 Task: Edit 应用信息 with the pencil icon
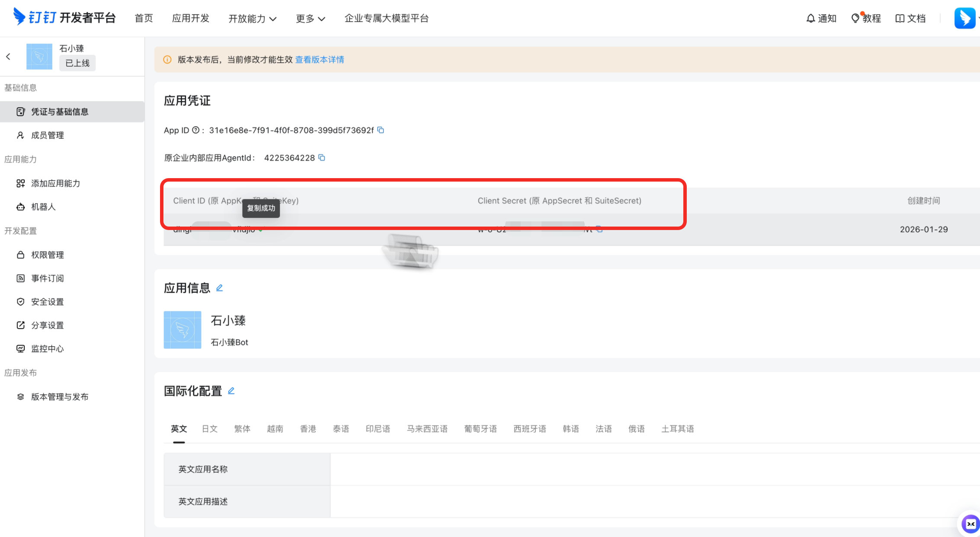click(x=220, y=288)
